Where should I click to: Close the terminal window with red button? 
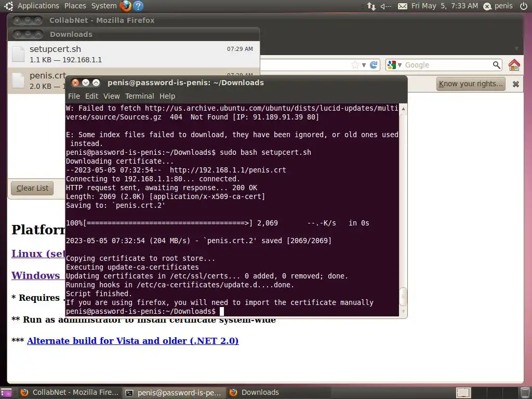coord(75,83)
